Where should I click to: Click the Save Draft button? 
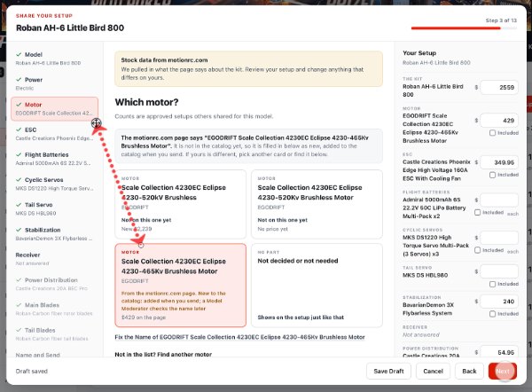click(388, 371)
